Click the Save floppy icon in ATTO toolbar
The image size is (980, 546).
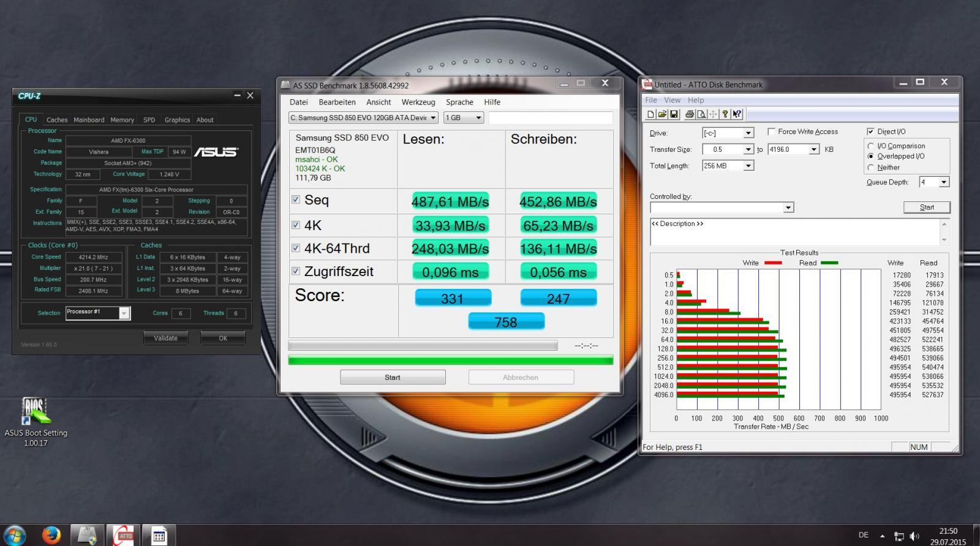tap(674, 114)
